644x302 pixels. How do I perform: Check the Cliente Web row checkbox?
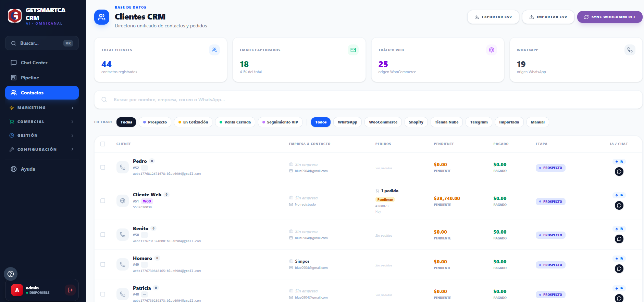point(103,201)
